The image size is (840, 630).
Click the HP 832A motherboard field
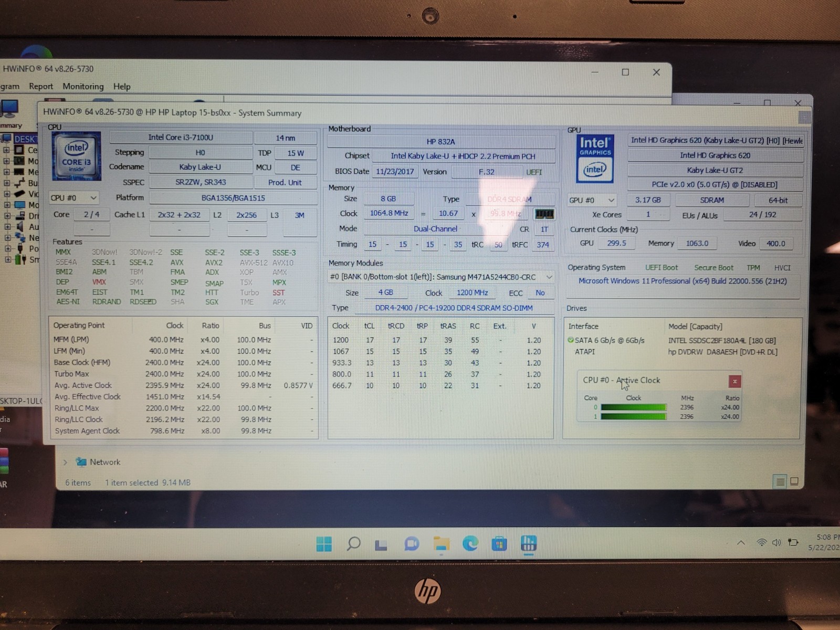[441, 142]
